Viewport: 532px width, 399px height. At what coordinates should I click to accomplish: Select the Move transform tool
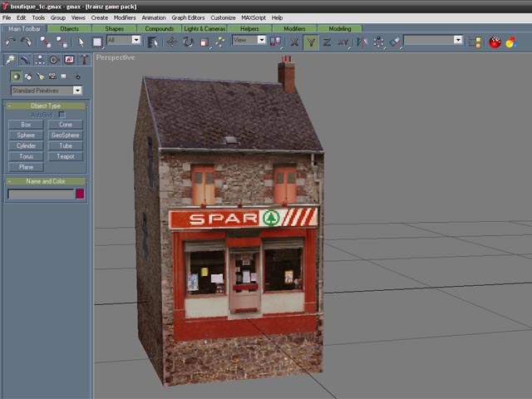pos(172,41)
